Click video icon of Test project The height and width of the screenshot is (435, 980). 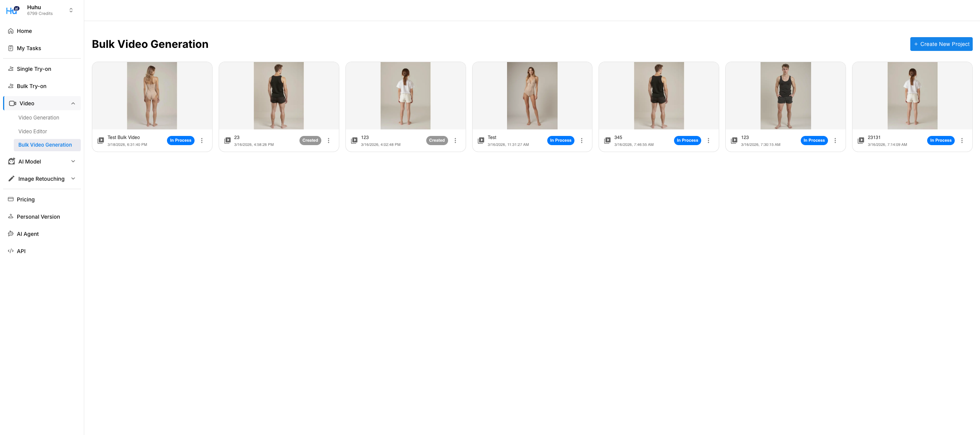(x=481, y=141)
